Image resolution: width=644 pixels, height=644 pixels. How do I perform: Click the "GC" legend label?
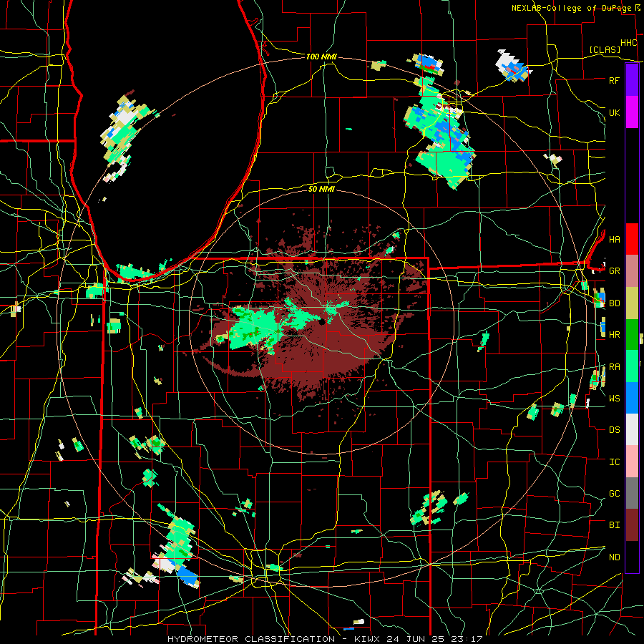(614, 494)
